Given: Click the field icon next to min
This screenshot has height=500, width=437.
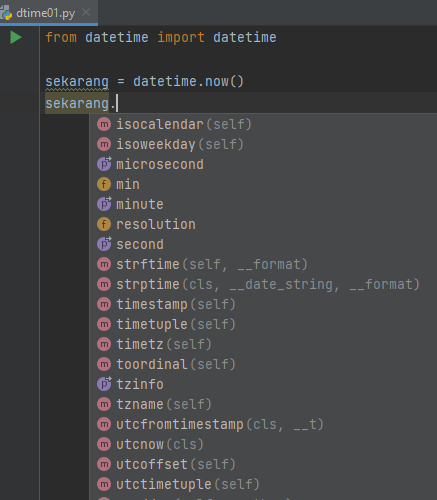Looking at the screenshot, I should [104, 184].
